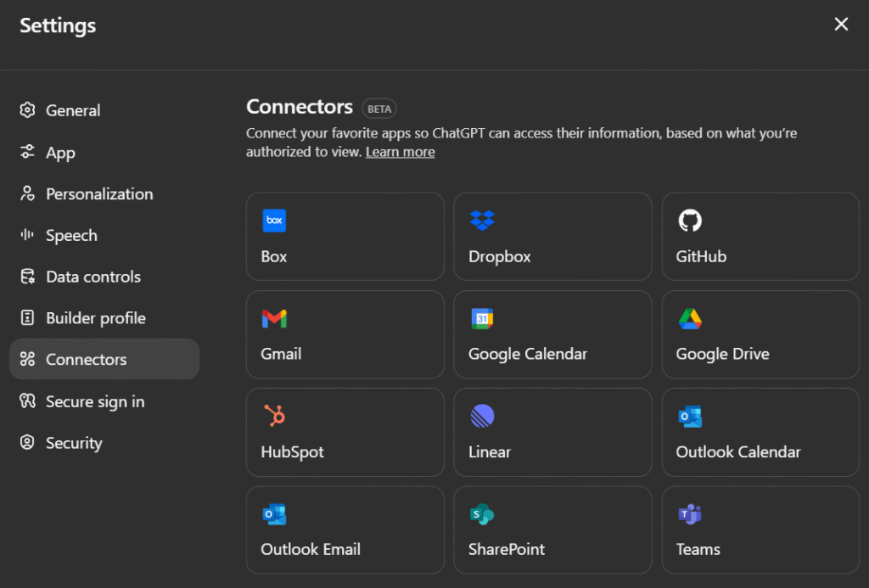The height and width of the screenshot is (588, 869).
Task: Click the App sliders icon in sidebar
Action: pyautogui.click(x=27, y=151)
